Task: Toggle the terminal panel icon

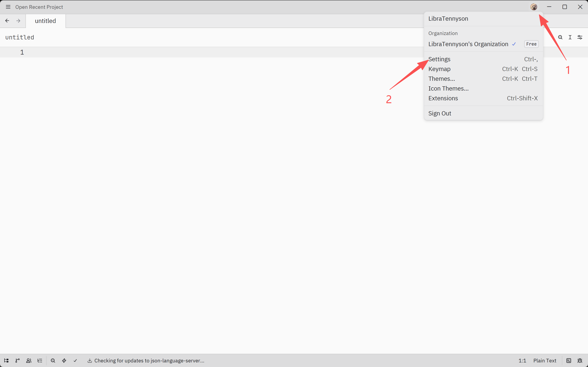Action: [569, 361]
